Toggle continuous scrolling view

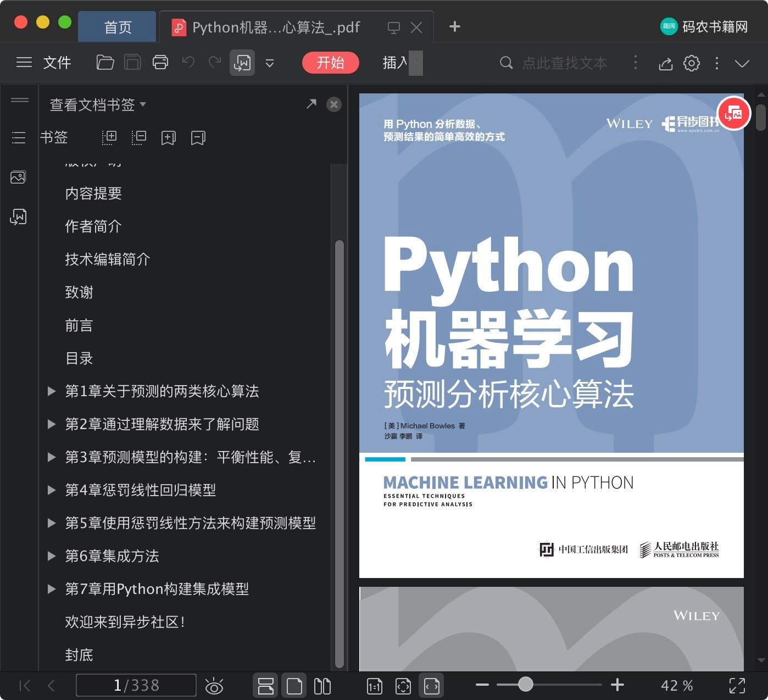(266, 686)
